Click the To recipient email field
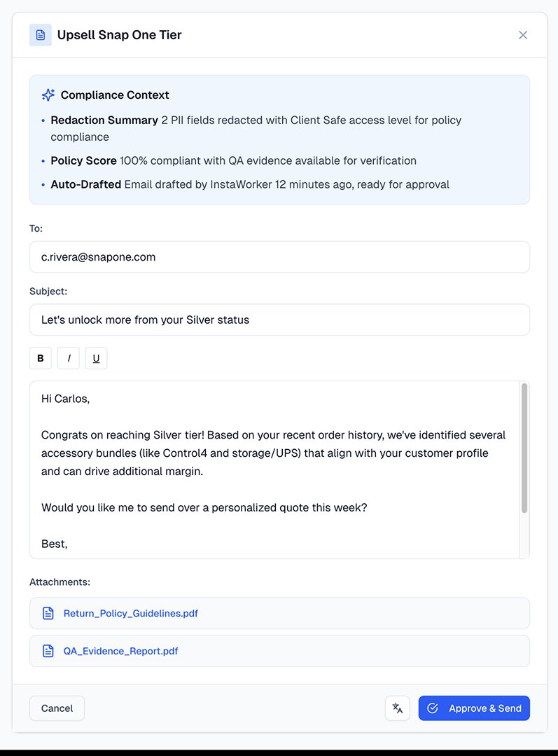558x756 pixels. tap(279, 257)
